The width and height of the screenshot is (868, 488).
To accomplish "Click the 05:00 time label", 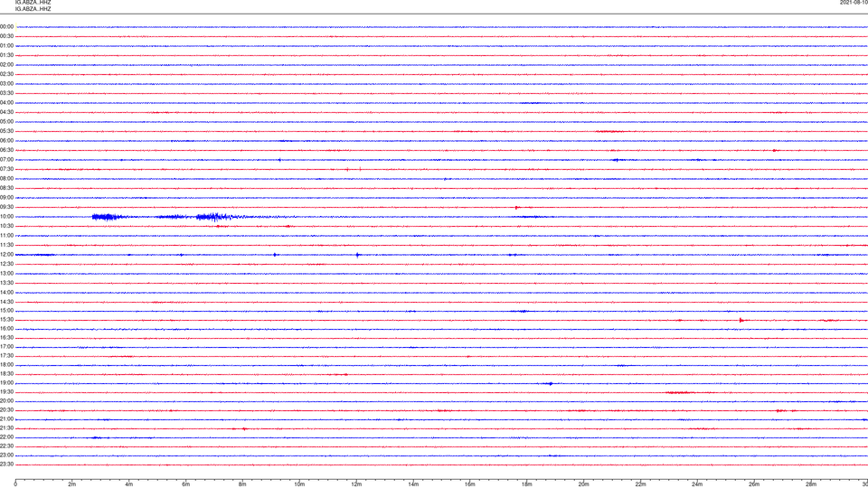I will pyautogui.click(x=6, y=122).
